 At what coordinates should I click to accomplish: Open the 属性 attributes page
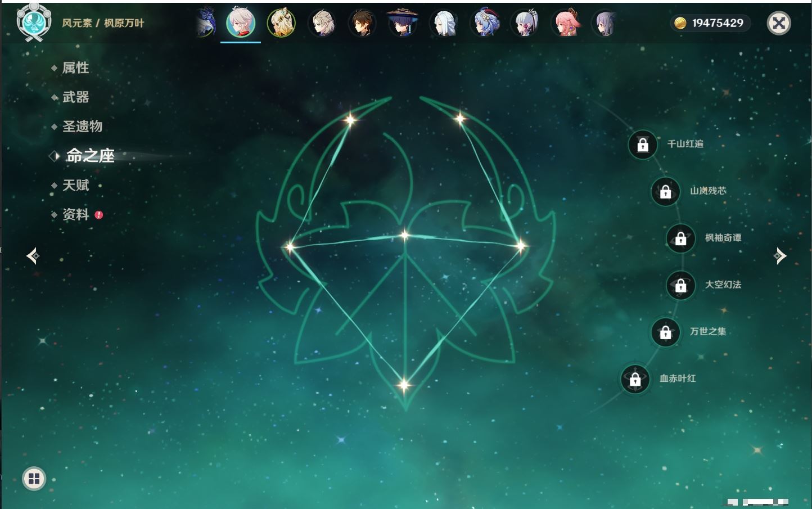[75, 68]
